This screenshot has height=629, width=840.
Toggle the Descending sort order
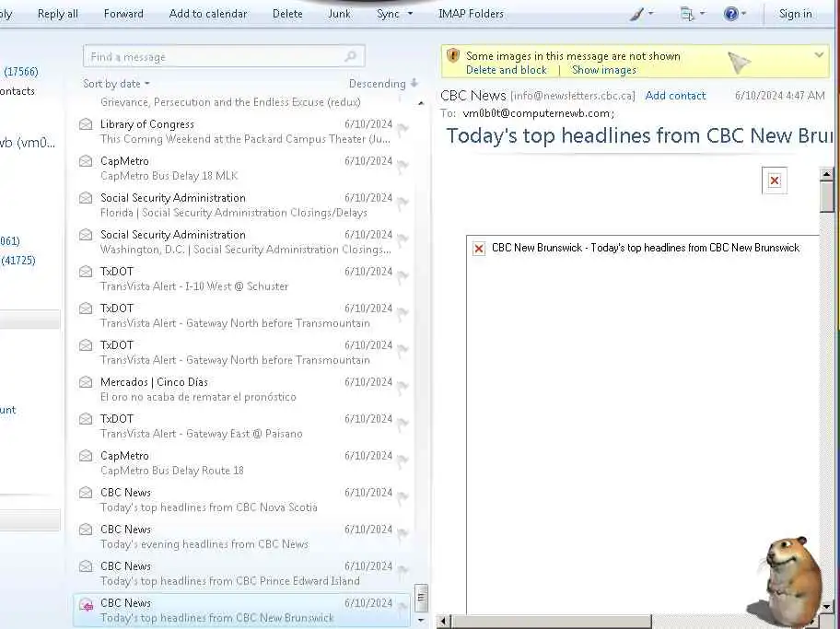coord(383,84)
